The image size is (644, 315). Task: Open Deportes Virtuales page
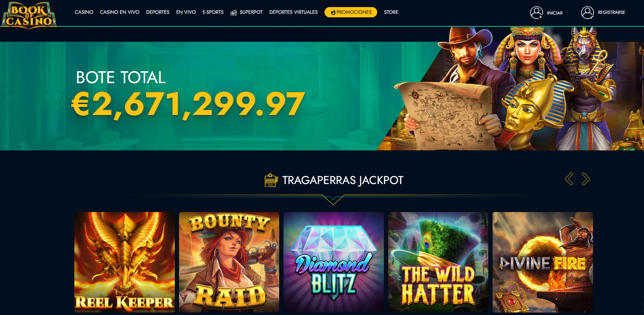pyautogui.click(x=293, y=12)
